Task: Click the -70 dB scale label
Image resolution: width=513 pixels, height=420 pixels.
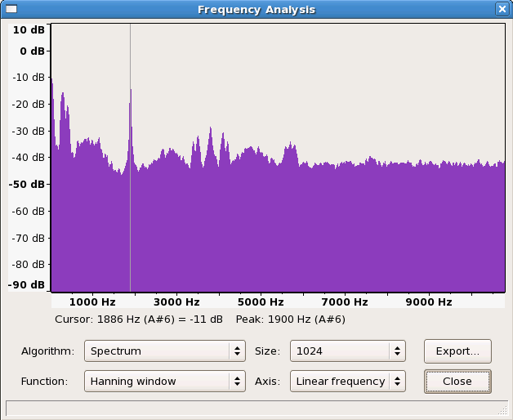Action: [x=28, y=238]
